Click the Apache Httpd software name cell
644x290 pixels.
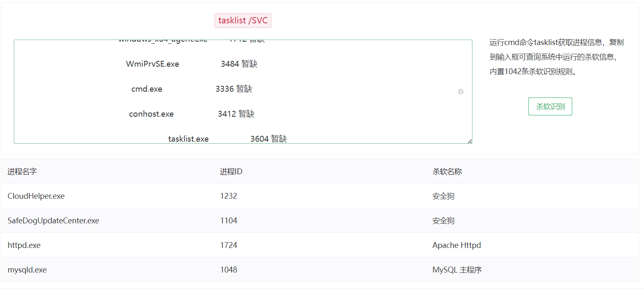point(457,245)
